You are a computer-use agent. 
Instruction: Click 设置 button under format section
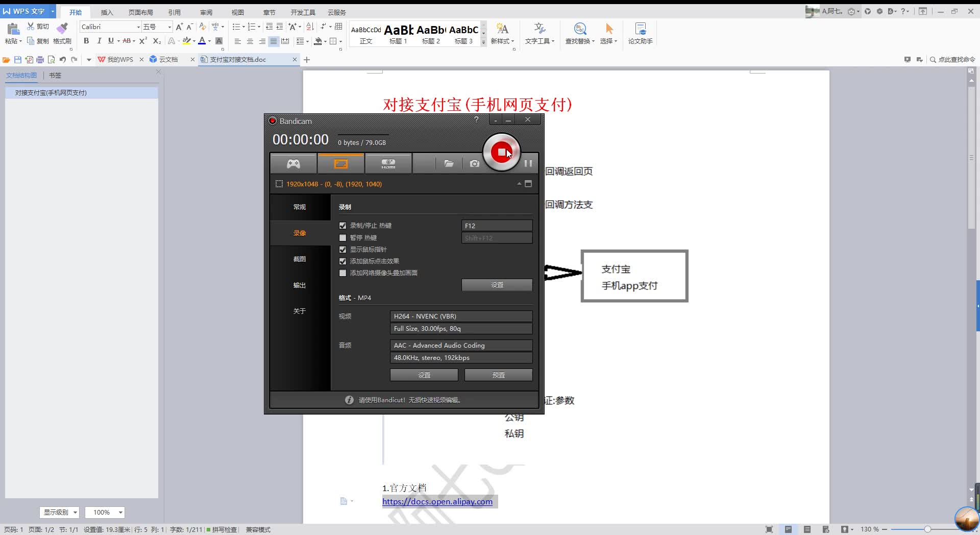(424, 375)
